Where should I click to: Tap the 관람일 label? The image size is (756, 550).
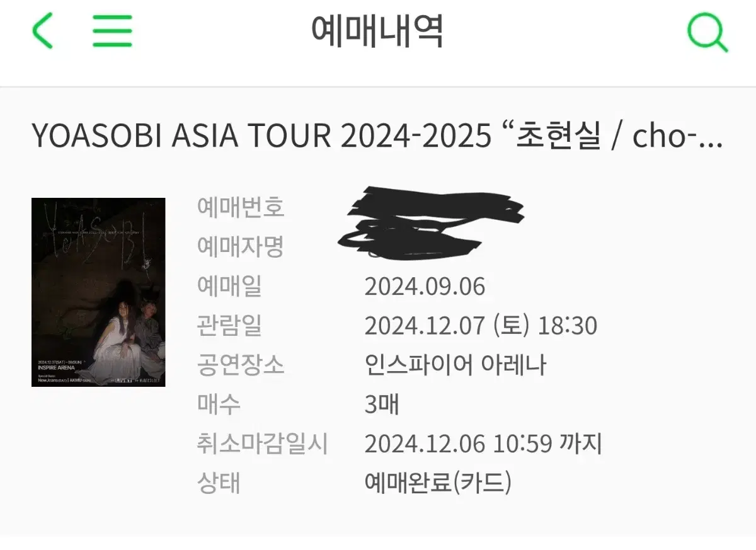(x=229, y=326)
